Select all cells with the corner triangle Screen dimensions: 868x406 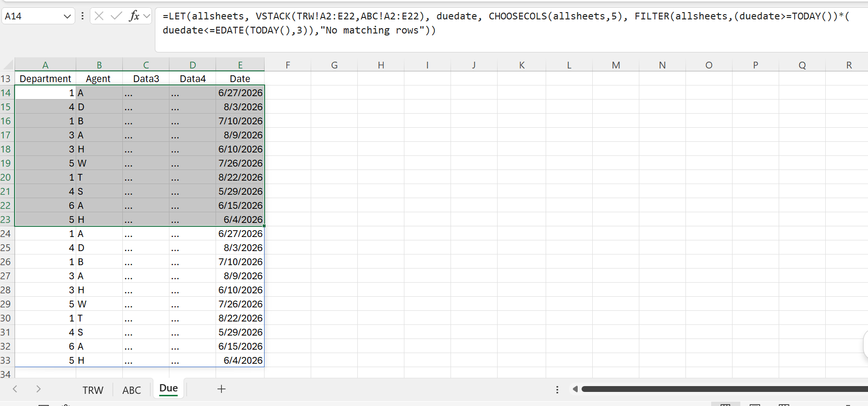[x=8, y=65]
